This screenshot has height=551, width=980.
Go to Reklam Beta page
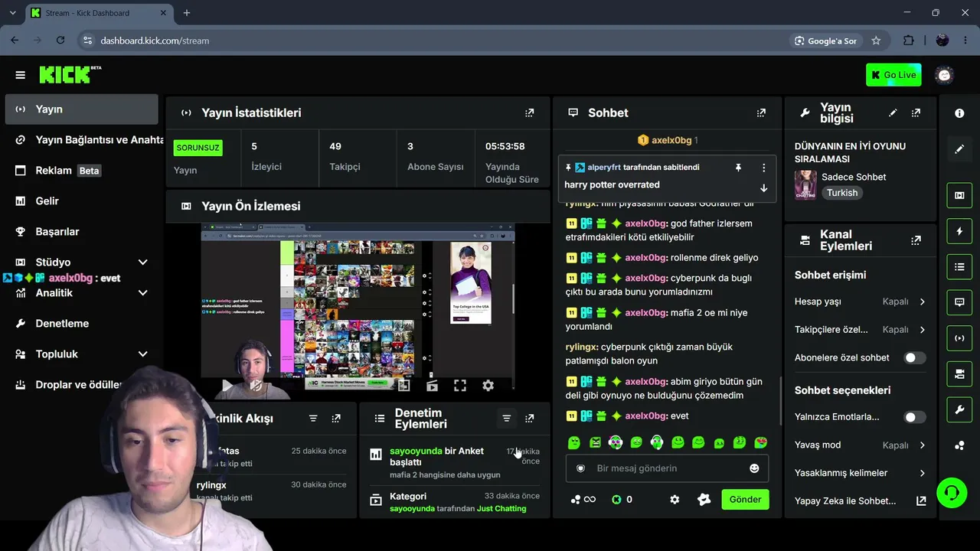[x=81, y=171]
